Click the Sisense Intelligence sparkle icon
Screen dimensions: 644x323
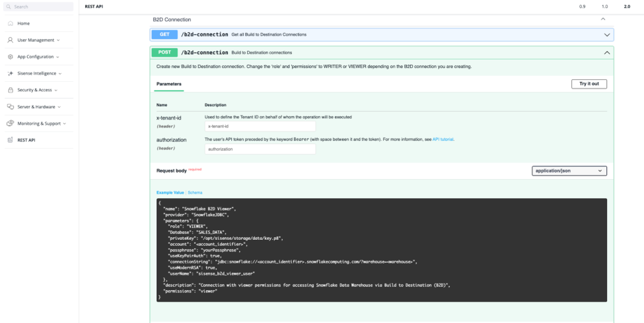11,73
